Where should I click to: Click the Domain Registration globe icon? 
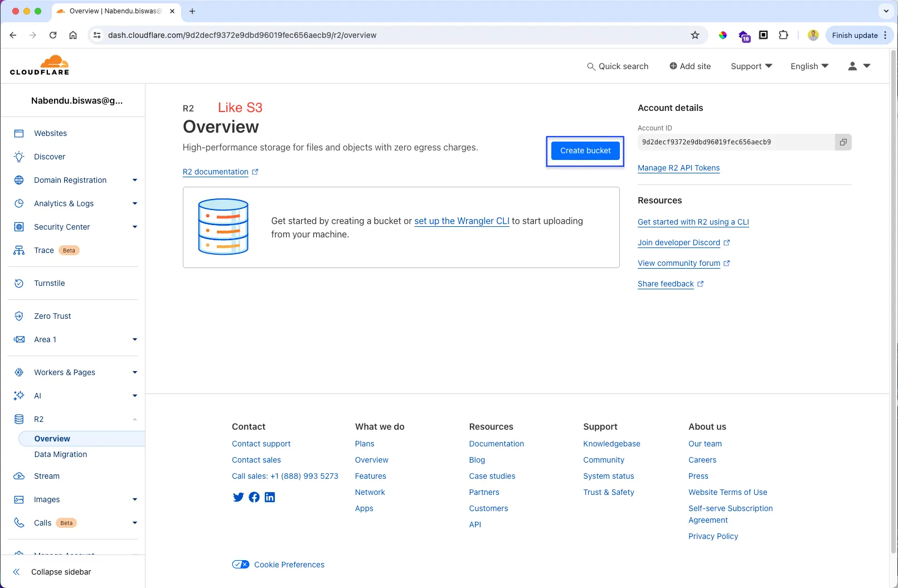pos(19,180)
